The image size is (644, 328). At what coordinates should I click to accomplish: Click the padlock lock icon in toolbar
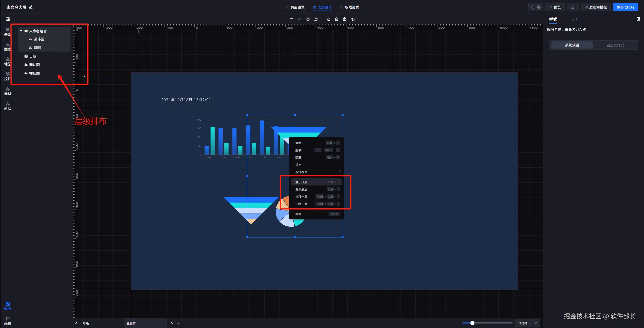[345, 19]
